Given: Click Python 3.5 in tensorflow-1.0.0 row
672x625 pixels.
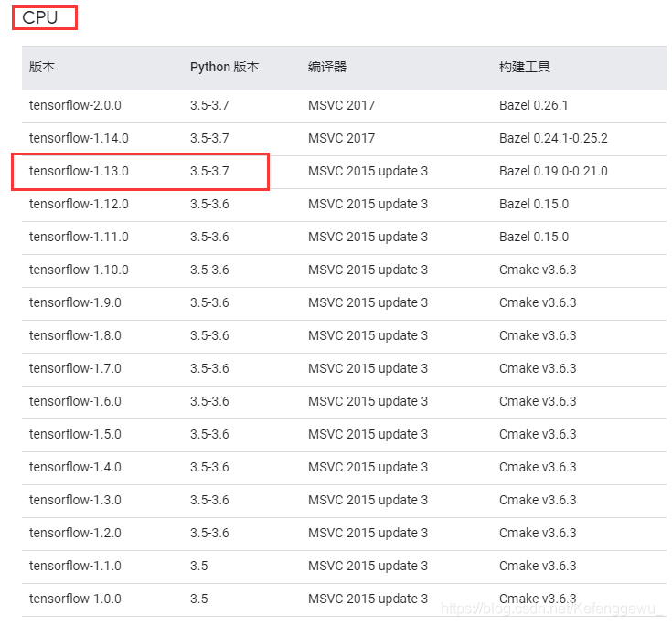Looking at the screenshot, I should (199, 599).
